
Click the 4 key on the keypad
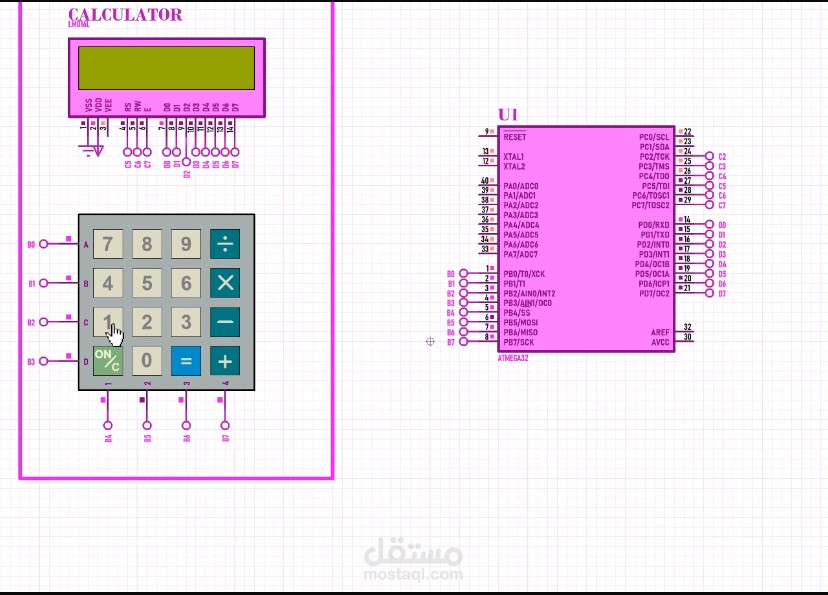pos(108,283)
